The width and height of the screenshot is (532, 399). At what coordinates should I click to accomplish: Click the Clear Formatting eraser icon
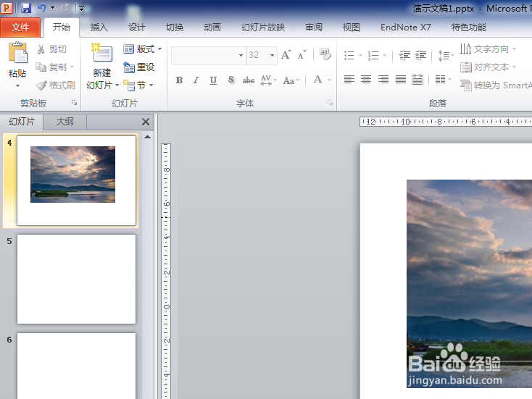[325, 54]
